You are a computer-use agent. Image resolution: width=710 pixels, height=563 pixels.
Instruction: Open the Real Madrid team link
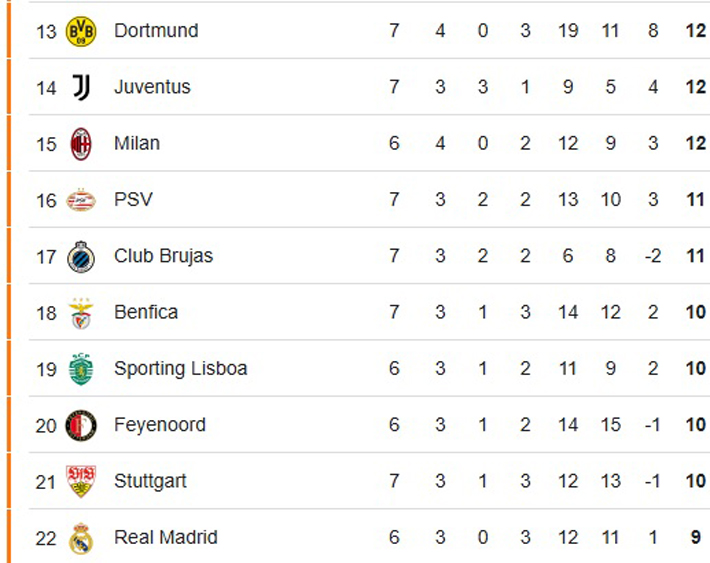pos(165,538)
